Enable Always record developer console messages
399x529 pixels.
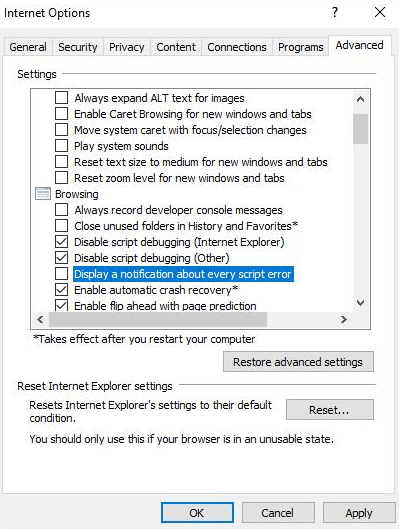click(x=61, y=210)
